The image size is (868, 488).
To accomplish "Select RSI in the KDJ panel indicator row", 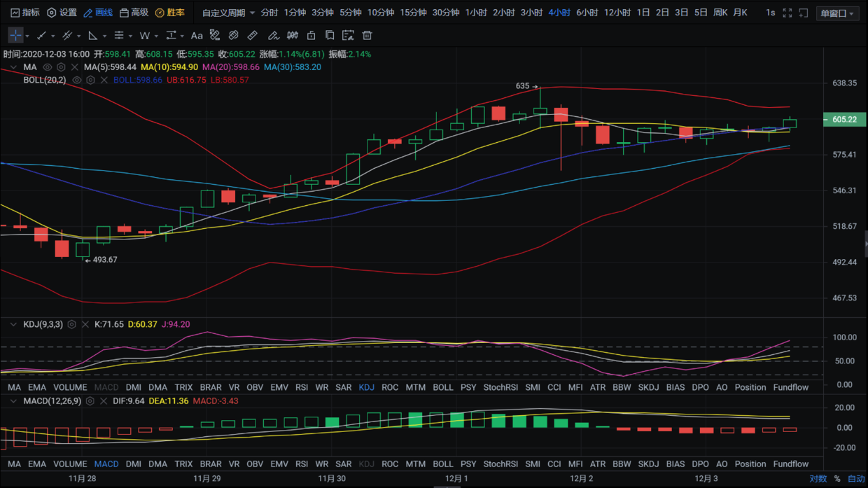I will click(x=302, y=387).
